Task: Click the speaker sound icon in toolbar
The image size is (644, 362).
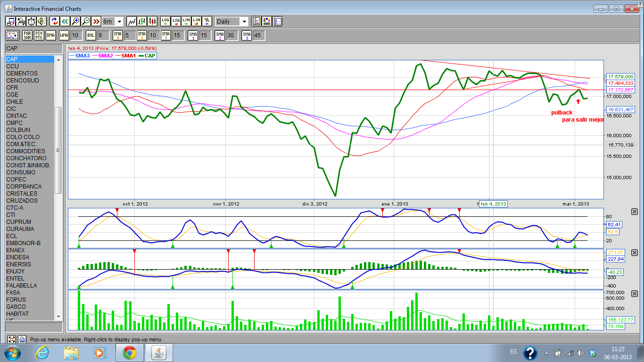Action: pyautogui.click(x=41, y=21)
